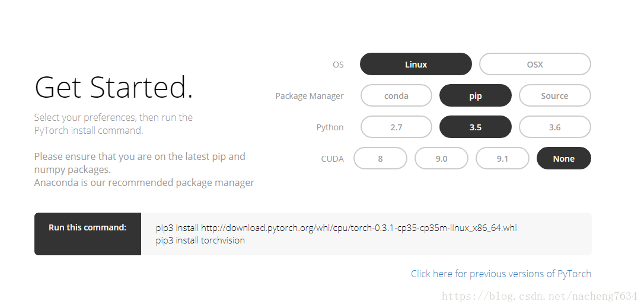
Task: Click the CUDA row label
Action: (x=332, y=159)
